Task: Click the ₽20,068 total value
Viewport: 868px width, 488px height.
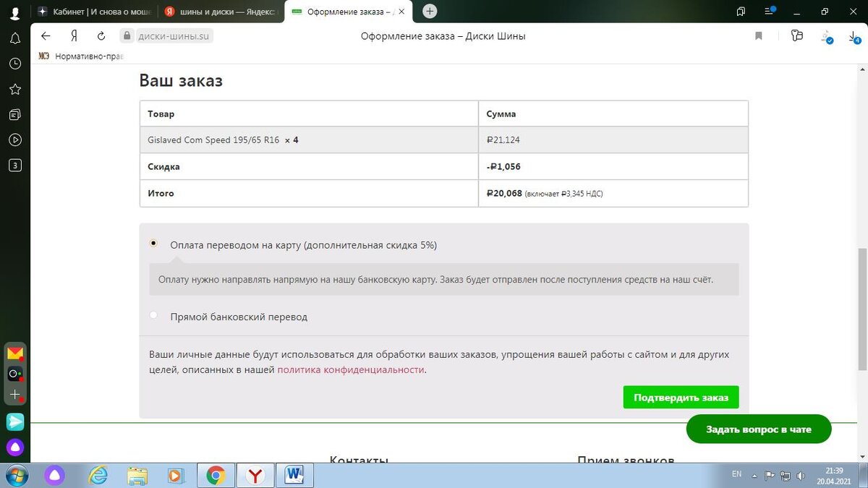Action: [x=504, y=194]
